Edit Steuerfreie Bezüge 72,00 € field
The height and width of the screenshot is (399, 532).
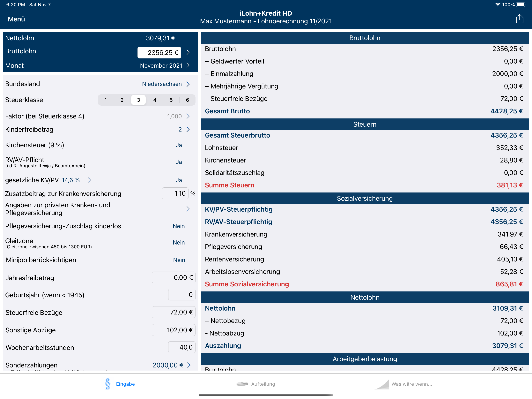tap(173, 312)
